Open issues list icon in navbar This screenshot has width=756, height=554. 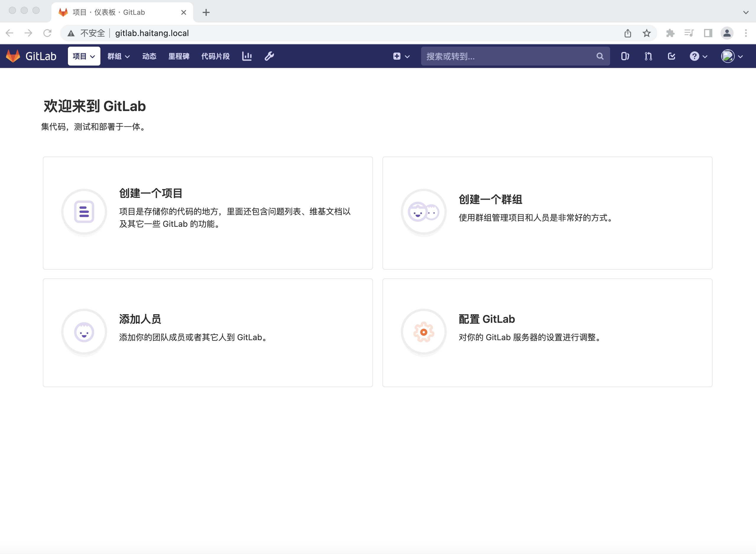(625, 56)
